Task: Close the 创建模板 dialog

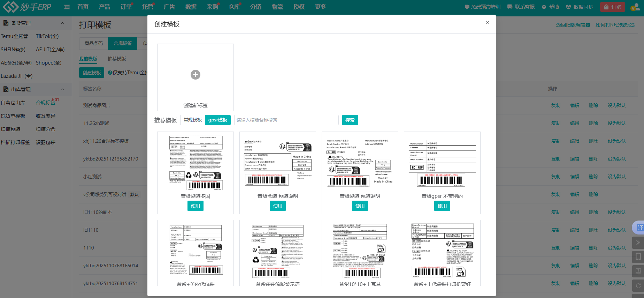Action: pyautogui.click(x=488, y=22)
